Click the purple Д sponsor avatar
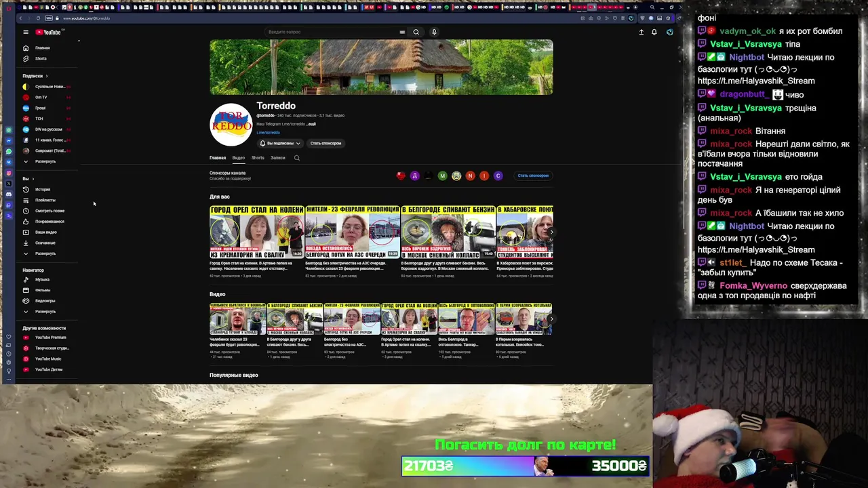This screenshot has width=868, height=488. point(415,176)
